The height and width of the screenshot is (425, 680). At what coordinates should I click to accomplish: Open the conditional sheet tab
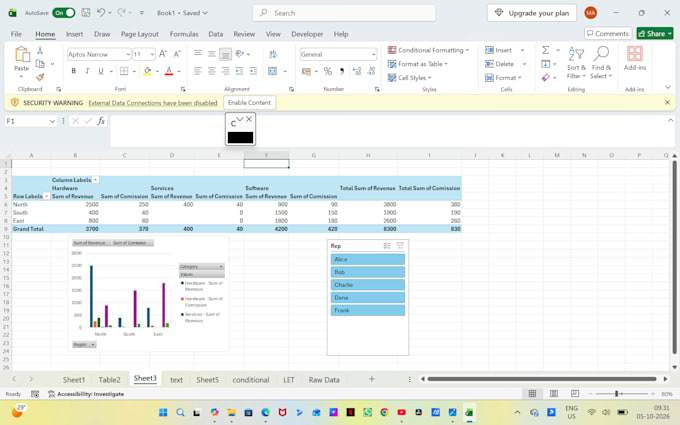251,380
